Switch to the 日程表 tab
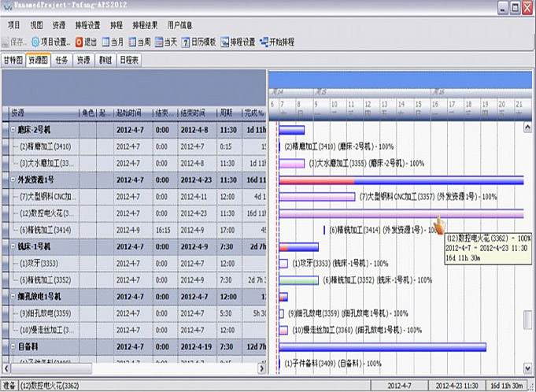This screenshot has height=392, width=536. tap(130, 59)
